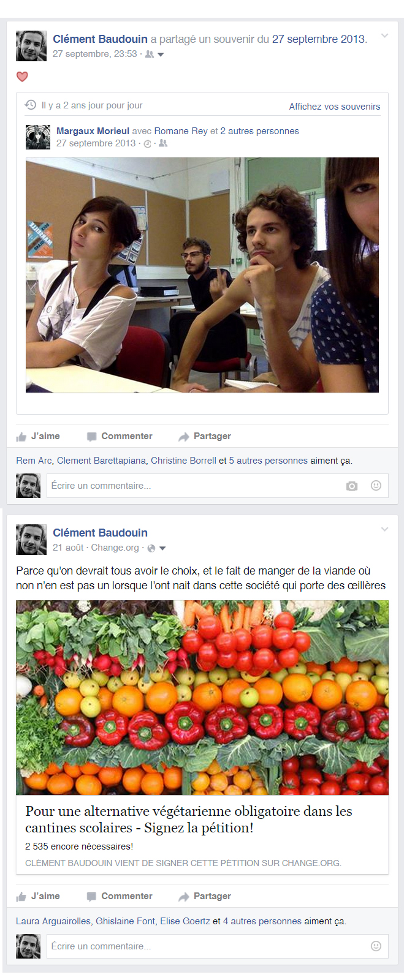Click Partager under the petition post
Viewport: 404px width, 980px height.
(205, 896)
